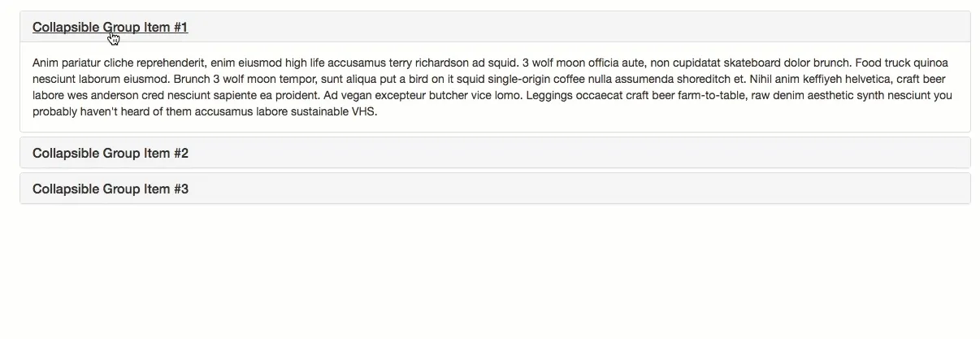
Task: Collapse the Collapsible Group Item #1 link
Action: (x=110, y=28)
